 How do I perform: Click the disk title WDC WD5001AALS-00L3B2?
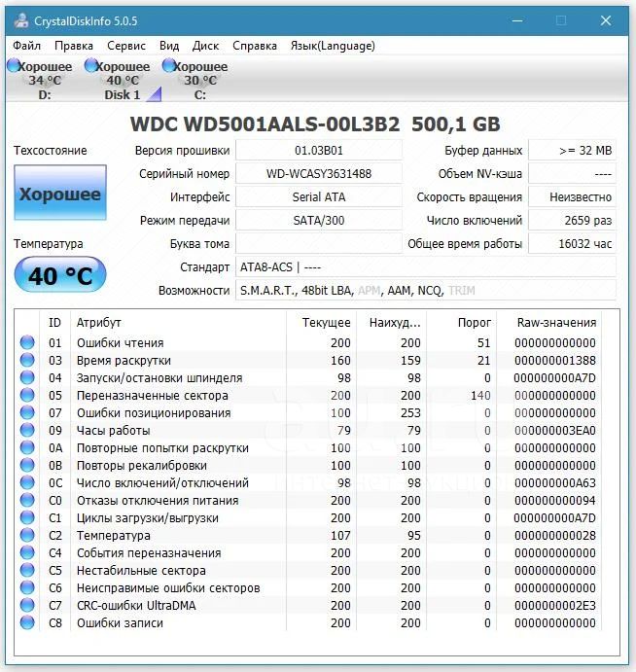tap(265, 124)
